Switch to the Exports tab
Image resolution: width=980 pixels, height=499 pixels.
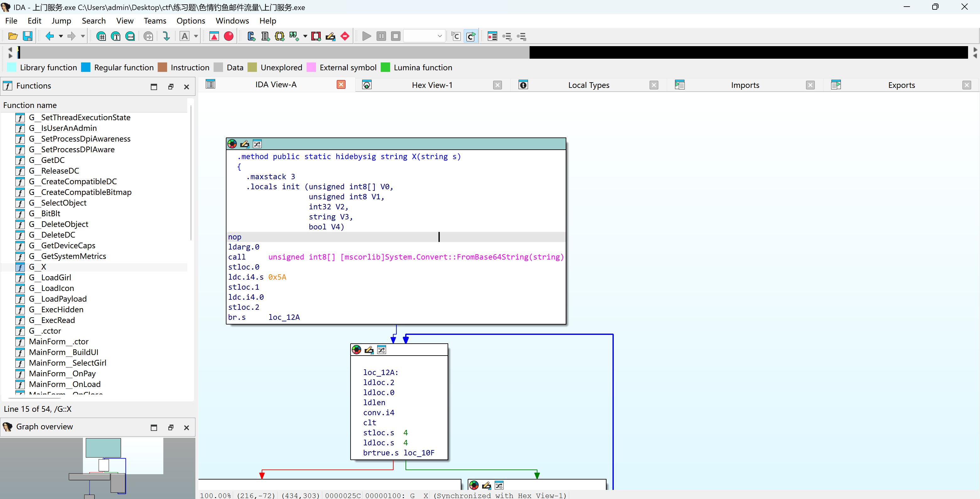pos(901,85)
